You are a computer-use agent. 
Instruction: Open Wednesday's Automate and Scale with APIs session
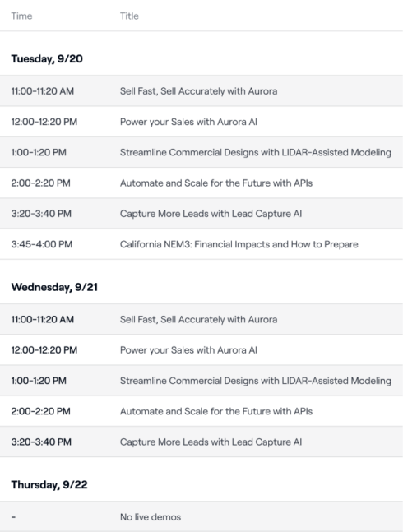click(x=216, y=411)
